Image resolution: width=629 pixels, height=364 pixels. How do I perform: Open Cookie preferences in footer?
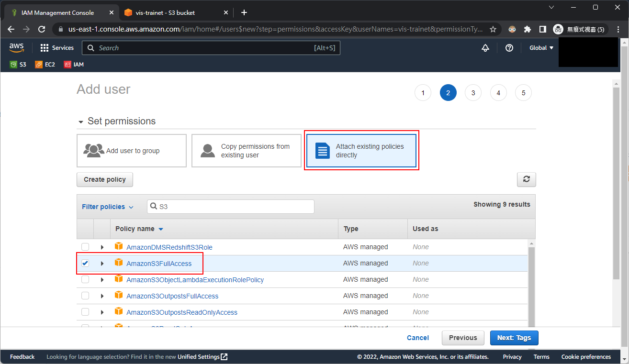pyautogui.click(x=586, y=357)
